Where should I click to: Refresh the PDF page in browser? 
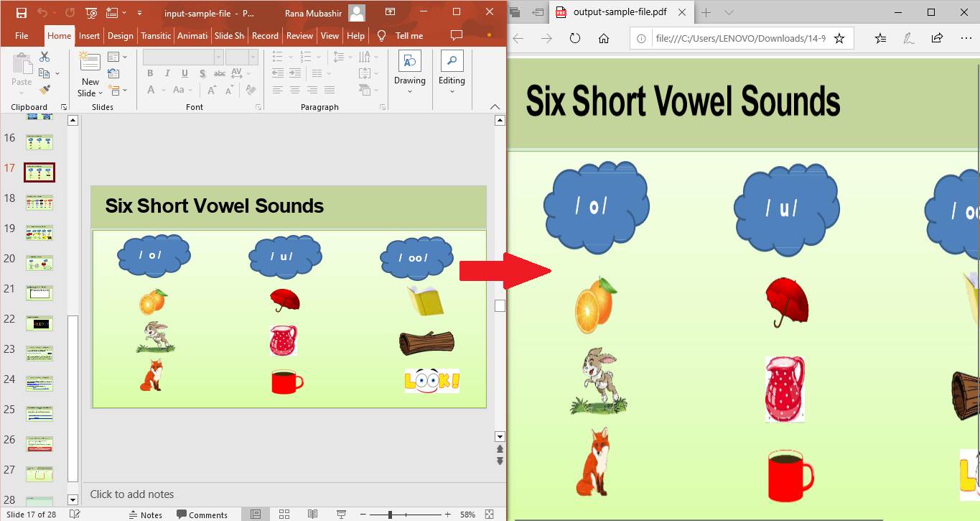(x=574, y=38)
